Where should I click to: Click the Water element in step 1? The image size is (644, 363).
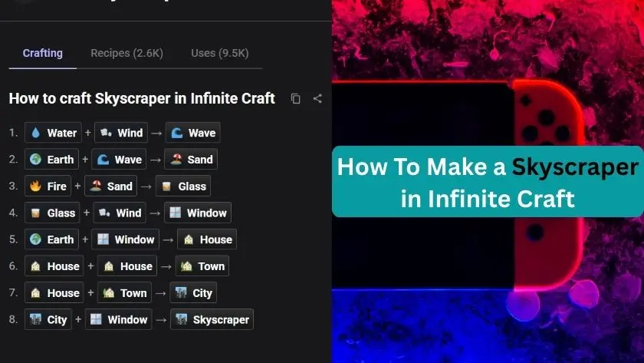click(54, 132)
